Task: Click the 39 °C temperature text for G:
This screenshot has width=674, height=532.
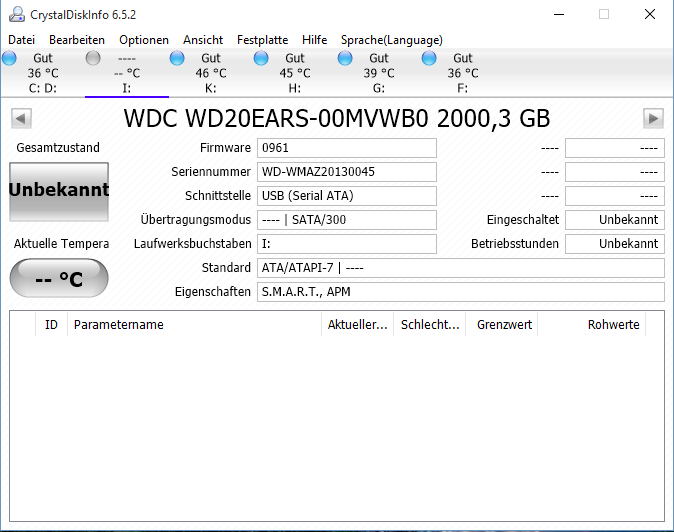Action: pos(379,73)
